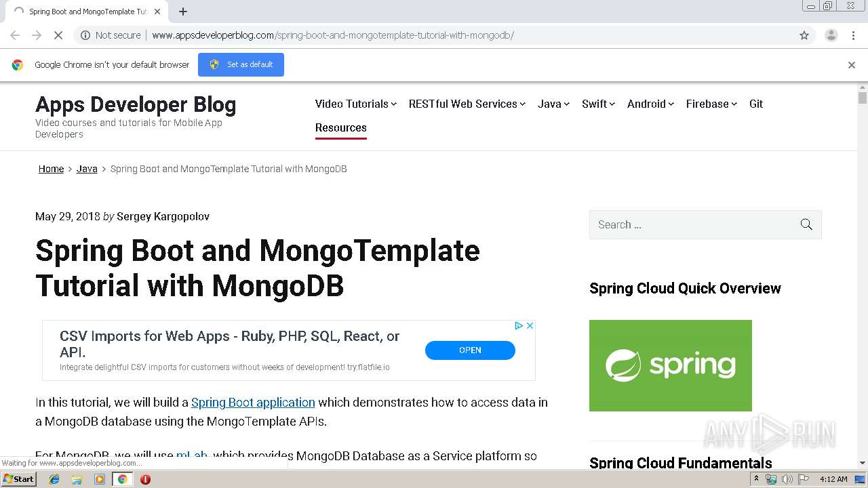Open the Chrome profile avatar menu
The image size is (868, 488).
click(831, 35)
